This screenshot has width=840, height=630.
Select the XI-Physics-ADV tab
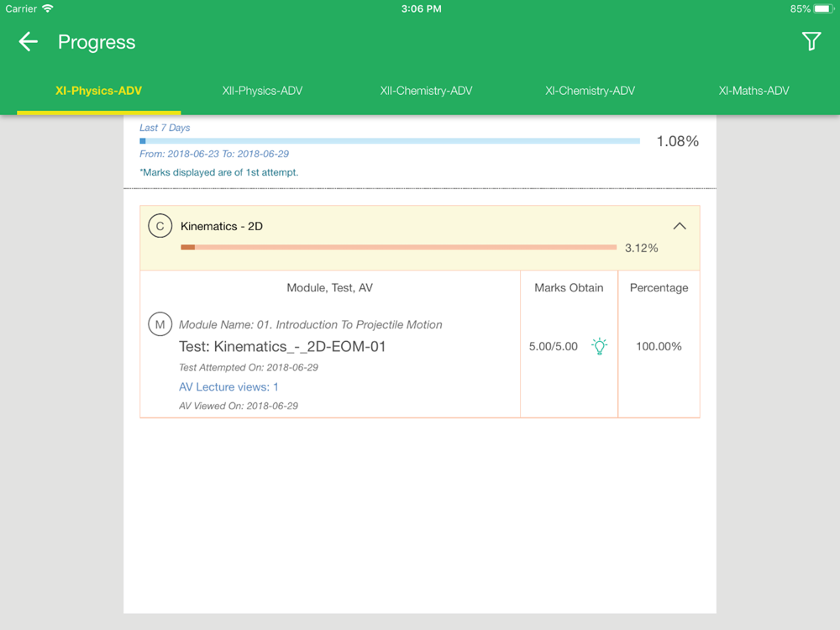coord(98,91)
